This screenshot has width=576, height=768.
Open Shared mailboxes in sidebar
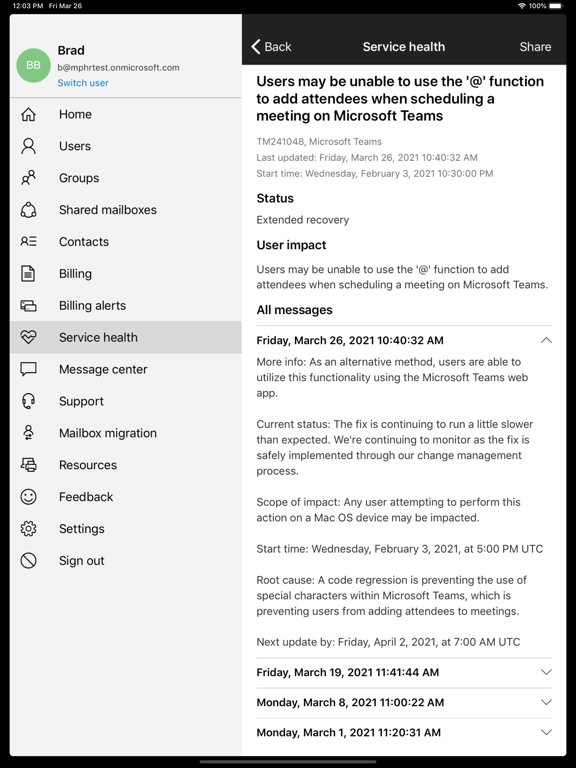click(125, 210)
